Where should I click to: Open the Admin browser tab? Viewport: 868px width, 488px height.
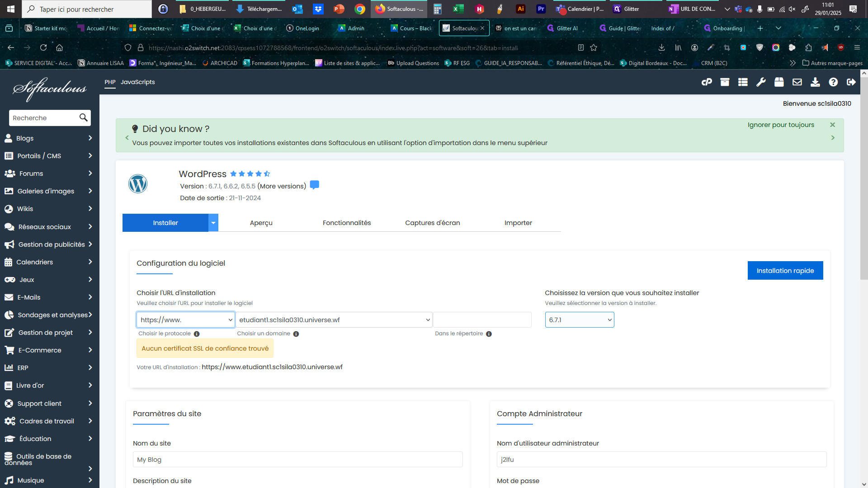point(356,28)
